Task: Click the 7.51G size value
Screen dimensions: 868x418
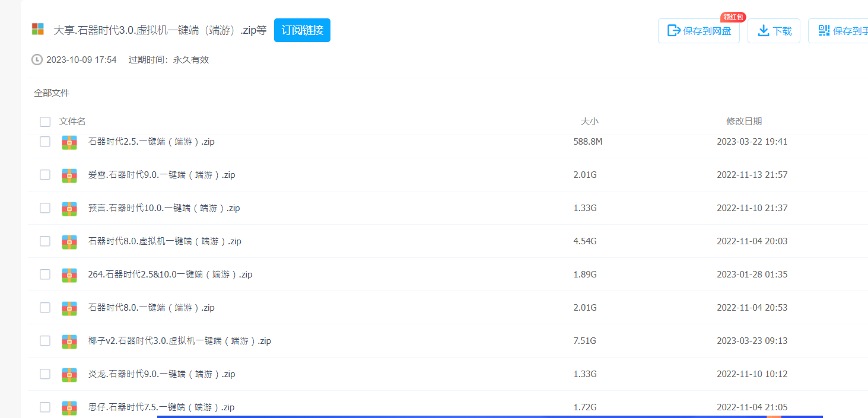Action: (585, 341)
